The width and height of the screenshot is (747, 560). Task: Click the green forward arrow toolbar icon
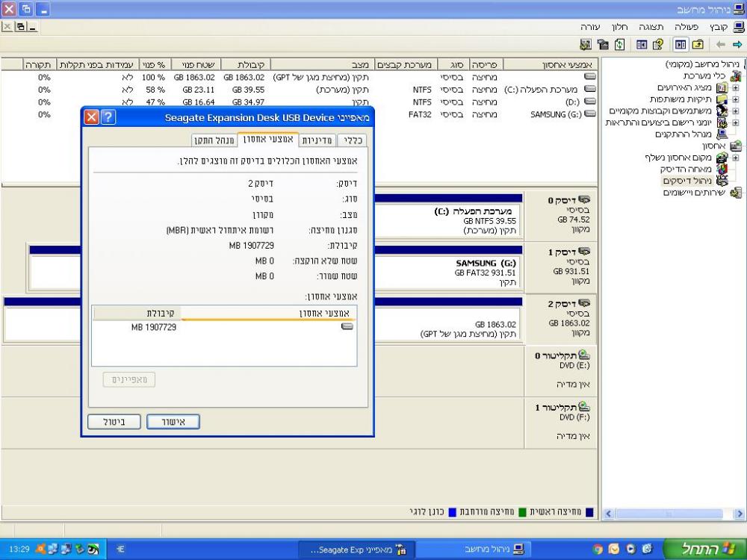coord(737,44)
